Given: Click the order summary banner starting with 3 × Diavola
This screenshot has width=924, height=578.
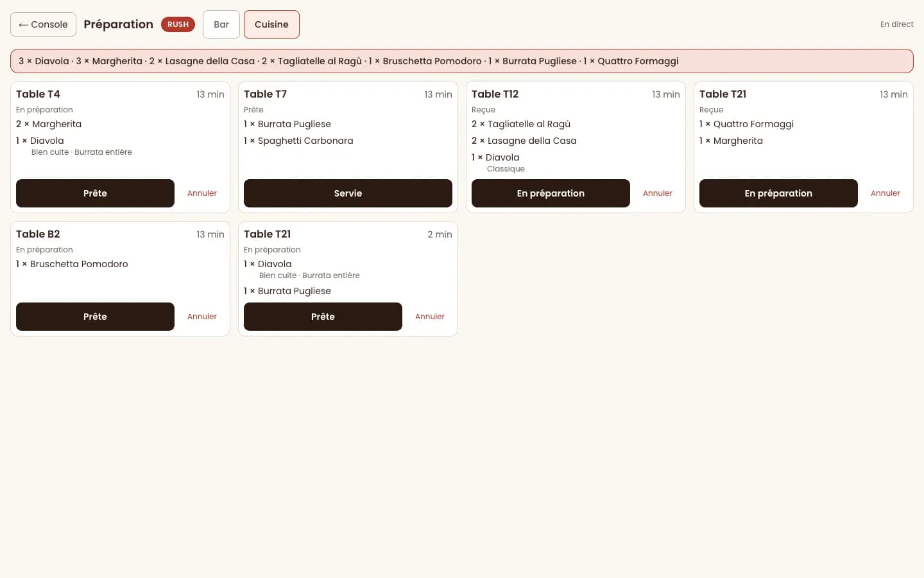Looking at the screenshot, I should coord(462,61).
